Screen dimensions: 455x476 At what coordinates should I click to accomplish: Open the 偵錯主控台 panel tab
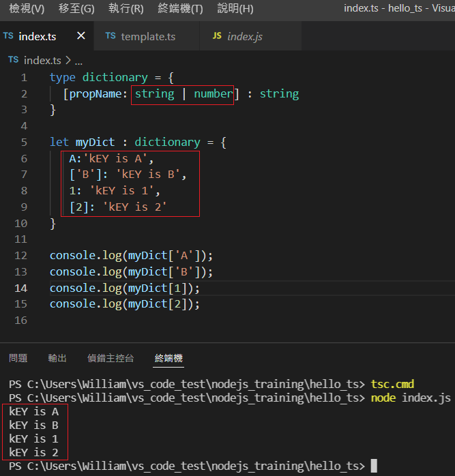tap(111, 358)
